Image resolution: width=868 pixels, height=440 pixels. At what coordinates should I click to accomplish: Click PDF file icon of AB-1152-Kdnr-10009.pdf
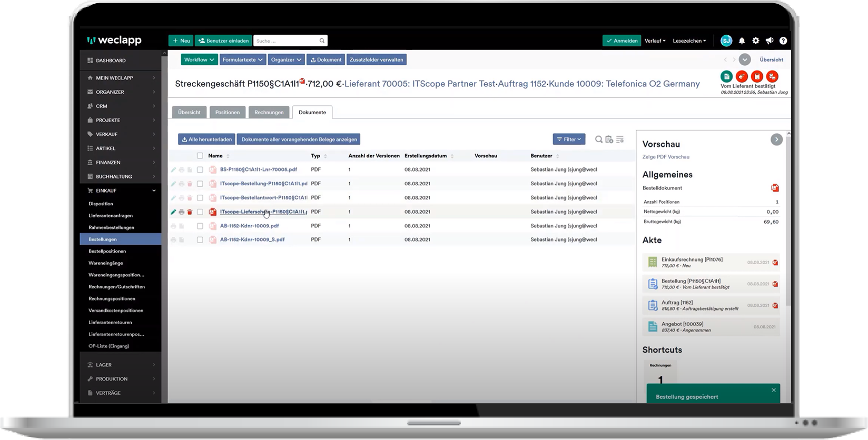coord(213,226)
